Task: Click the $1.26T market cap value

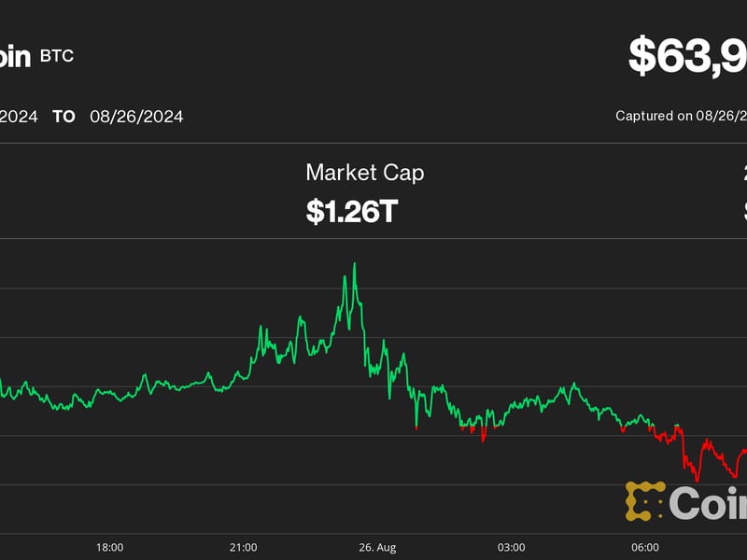Action: tap(352, 211)
